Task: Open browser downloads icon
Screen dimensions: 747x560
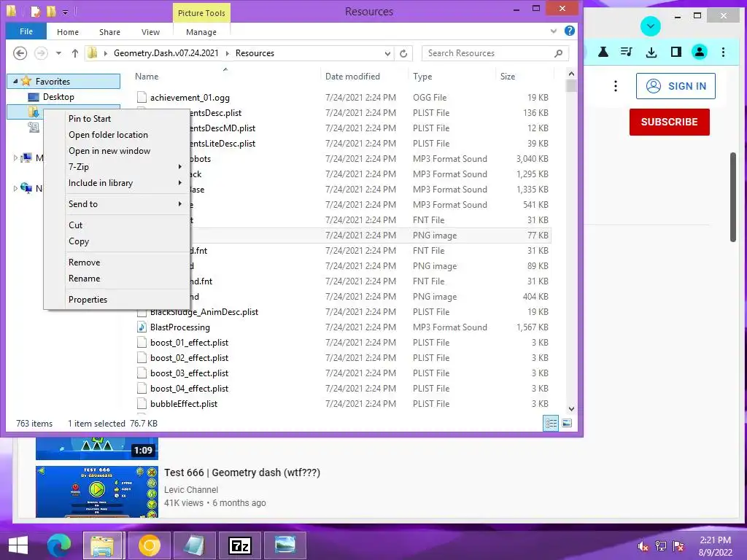Action: (651, 52)
